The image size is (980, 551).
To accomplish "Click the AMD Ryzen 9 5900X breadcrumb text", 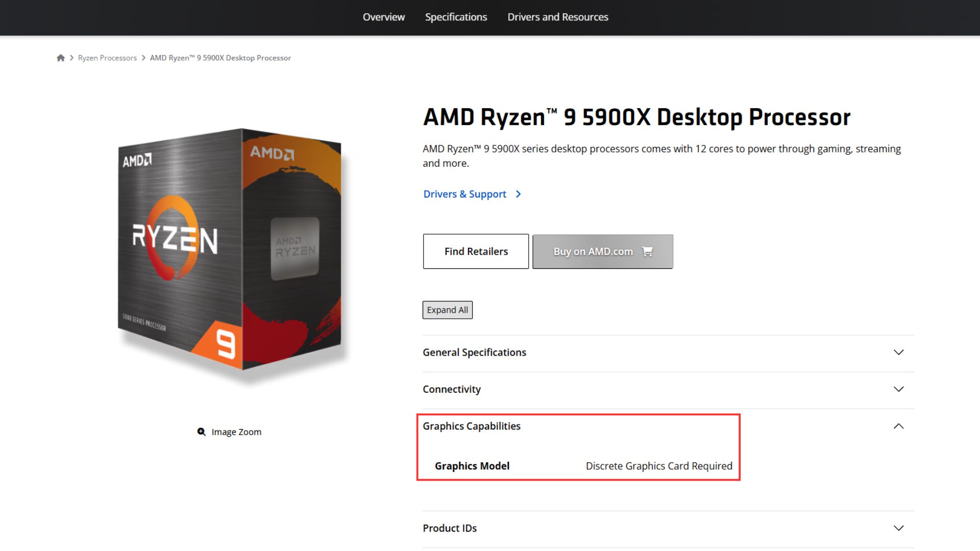I will point(220,58).
